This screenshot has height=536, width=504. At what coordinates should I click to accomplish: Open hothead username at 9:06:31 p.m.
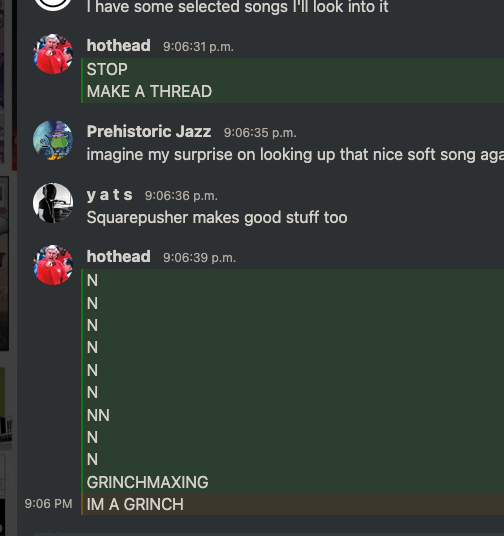pyautogui.click(x=118, y=45)
